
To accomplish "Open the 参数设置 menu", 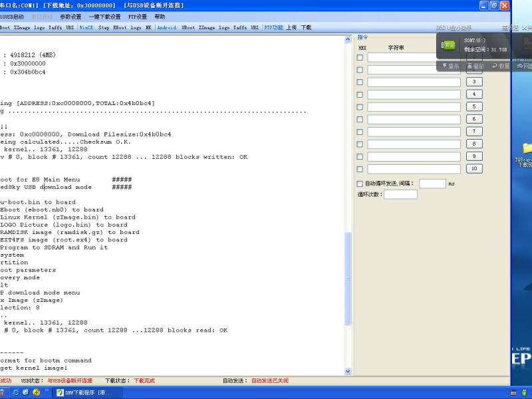I will [x=70, y=17].
